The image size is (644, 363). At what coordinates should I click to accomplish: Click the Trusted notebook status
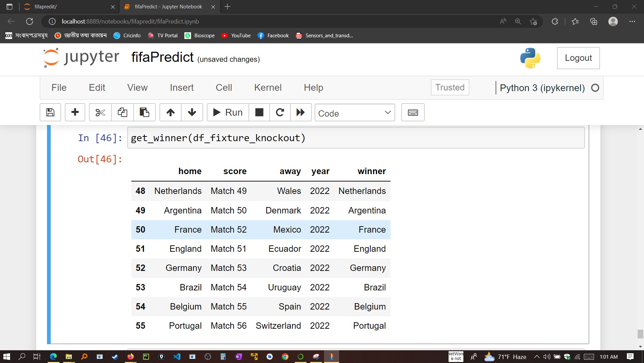point(450,87)
